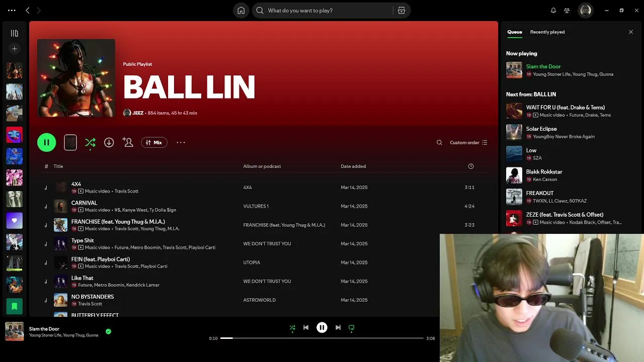The image size is (644, 362).
Task: Toggle shuffle in the player bar
Action: click(x=292, y=328)
